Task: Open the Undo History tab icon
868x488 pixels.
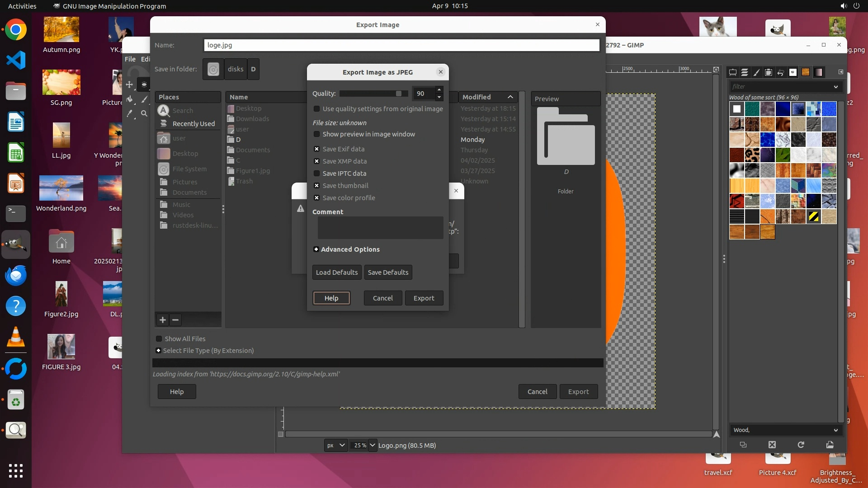Action: pyautogui.click(x=780, y=72)
